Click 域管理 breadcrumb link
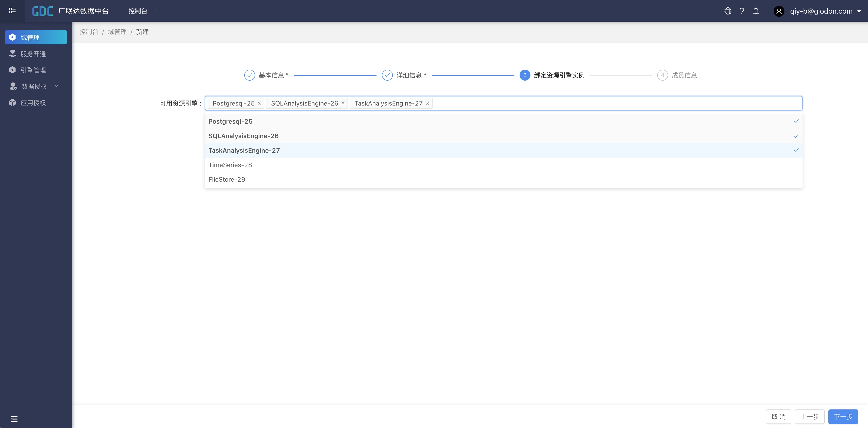 117,32
